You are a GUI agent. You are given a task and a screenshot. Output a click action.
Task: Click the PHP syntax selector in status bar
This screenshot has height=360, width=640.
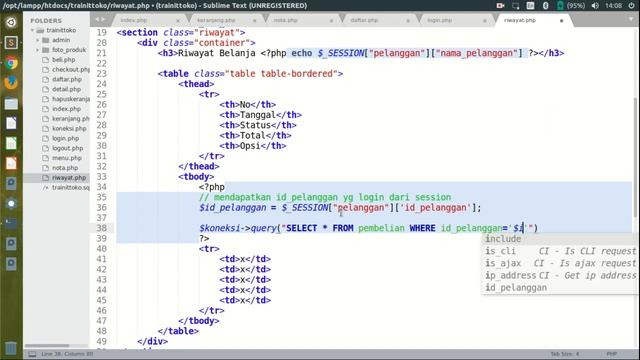tap(611, 354)
